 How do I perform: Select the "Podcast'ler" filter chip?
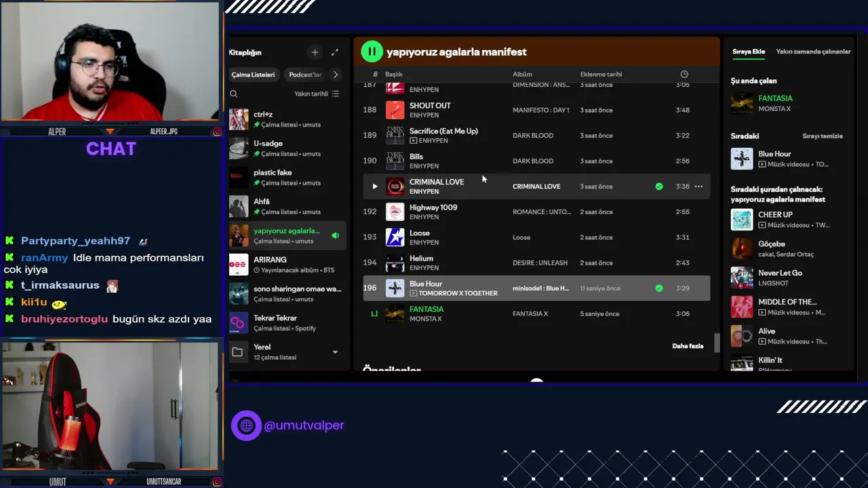[x=305, y=75]
